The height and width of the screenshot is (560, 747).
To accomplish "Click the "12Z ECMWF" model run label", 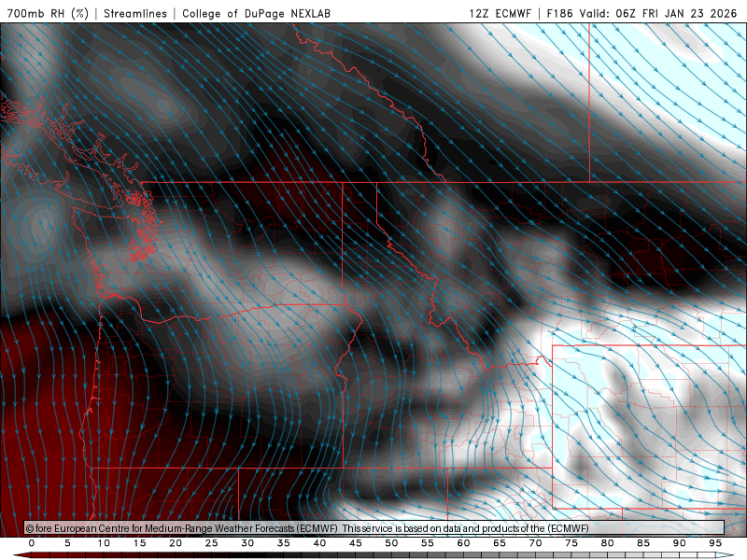I will (500, 13).
